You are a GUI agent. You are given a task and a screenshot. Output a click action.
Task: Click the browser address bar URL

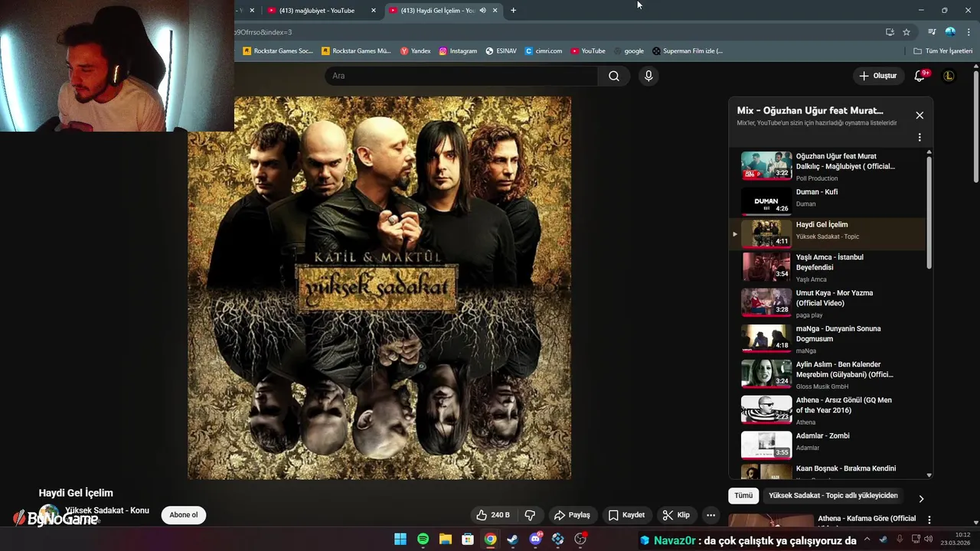(x=551, y=32)
